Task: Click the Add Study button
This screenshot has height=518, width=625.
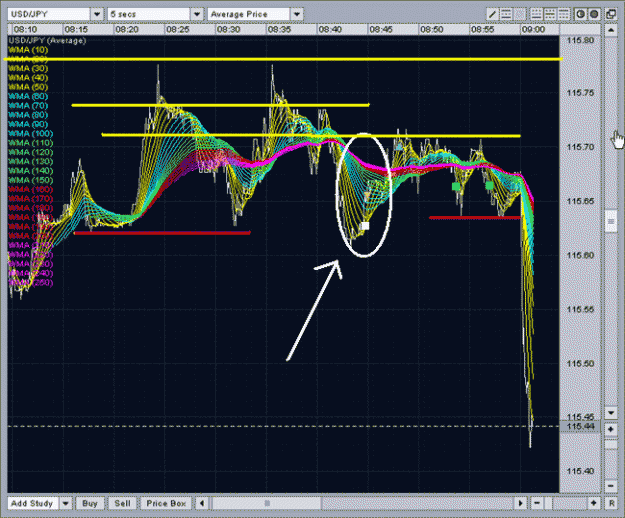Action: pyautogui.click(x=33, y=503)
